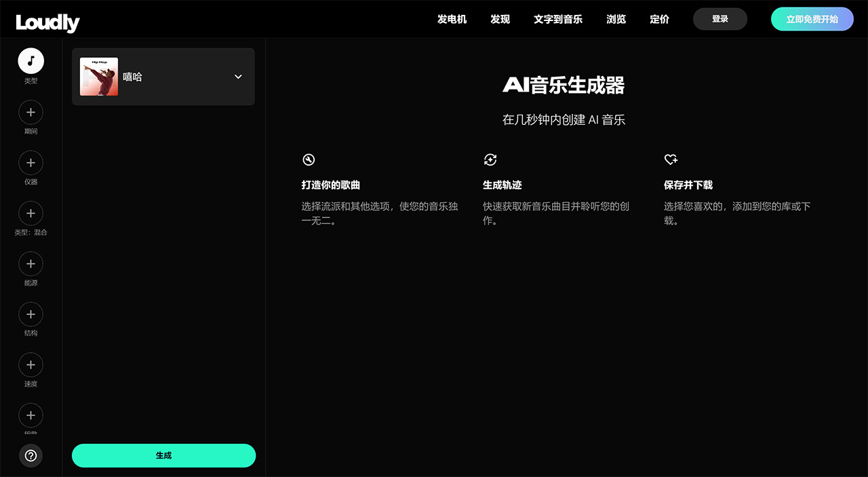
Task: Open the last sidebar option below 速度
Action: coord(31,415)
